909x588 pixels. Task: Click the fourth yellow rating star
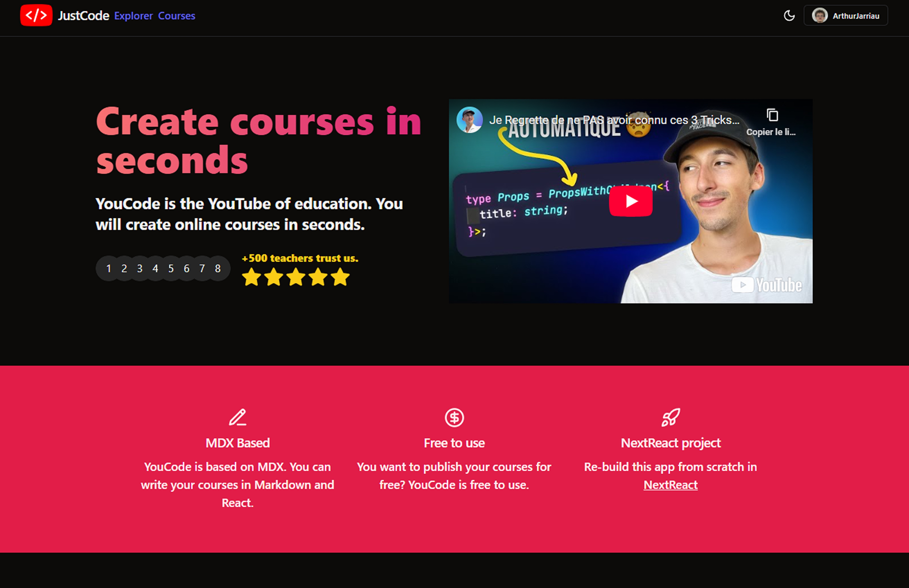point(318,277)
